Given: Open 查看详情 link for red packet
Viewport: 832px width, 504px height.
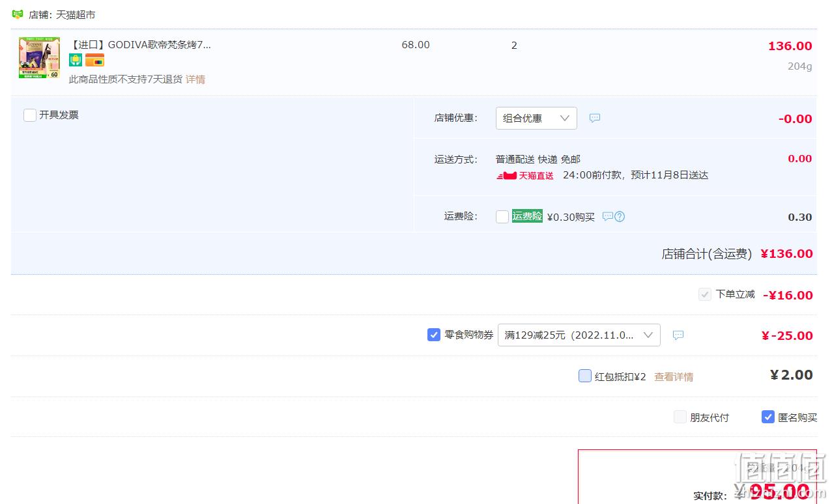Looking at the screenshot, I should tap(674, 377).
